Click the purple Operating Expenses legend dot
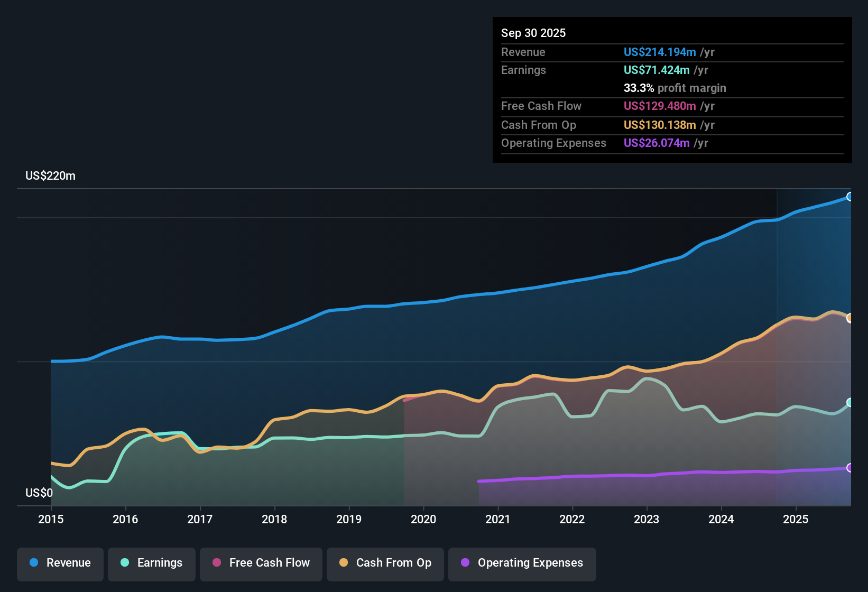The height and width of the screenshot is (592, 868). click(465, 563)
